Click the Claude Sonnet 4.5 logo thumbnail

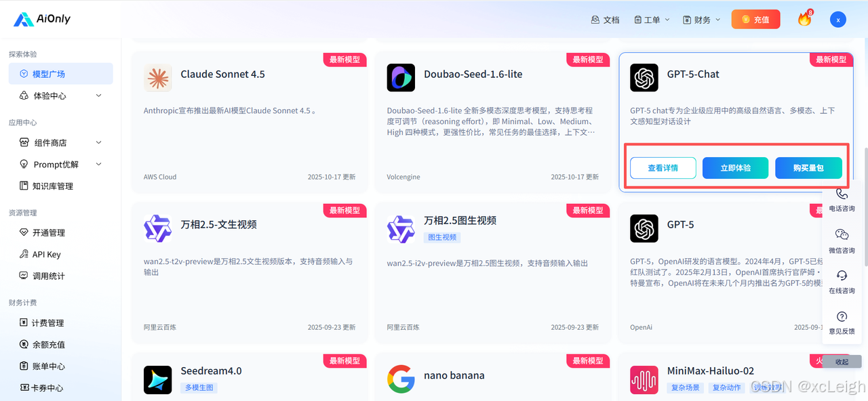point(158,79)
